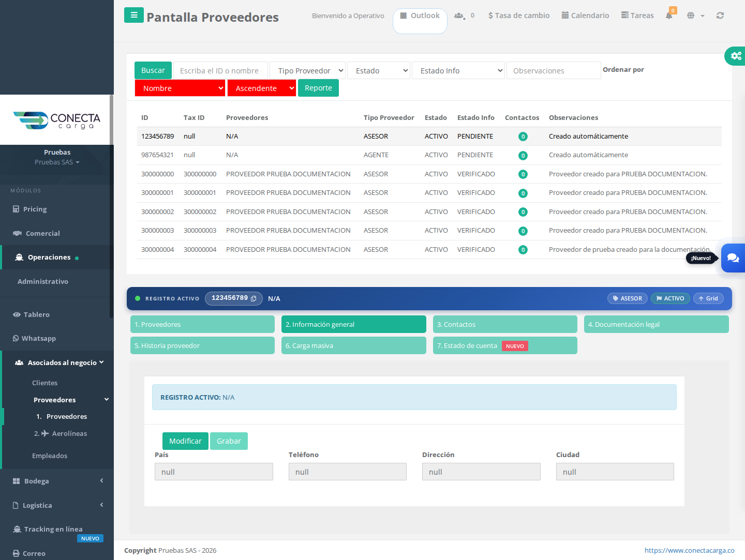
Task: Open the conectacarga.co footer link
Action: pyautogui.click(x=689, y=550)
